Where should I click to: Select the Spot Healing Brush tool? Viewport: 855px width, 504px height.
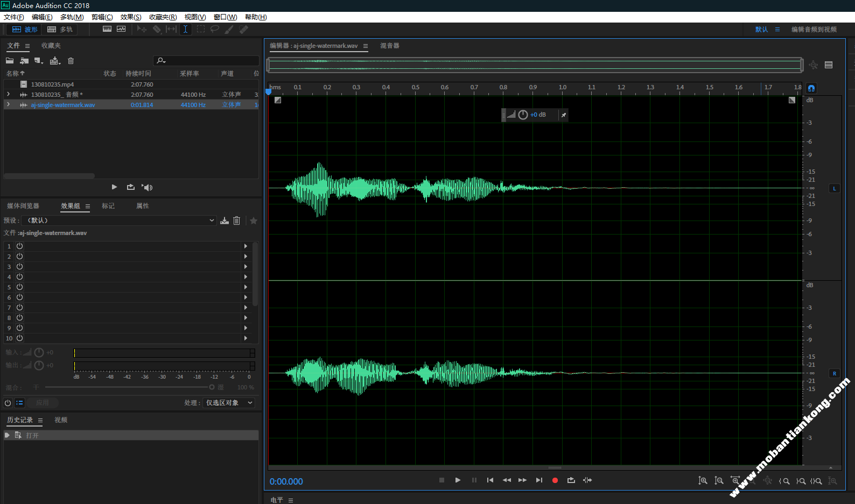(x=244, y=29)
